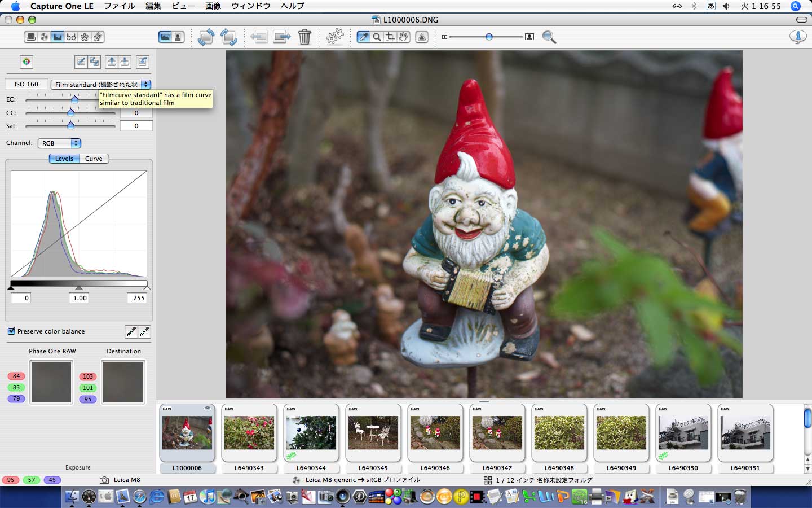Open the 編集 menu

153,6
